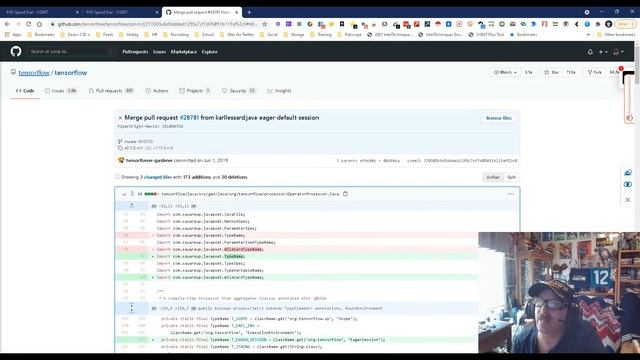
Task: Go to the browser home page
Action: pyautogui.click(x=39, y=24)
